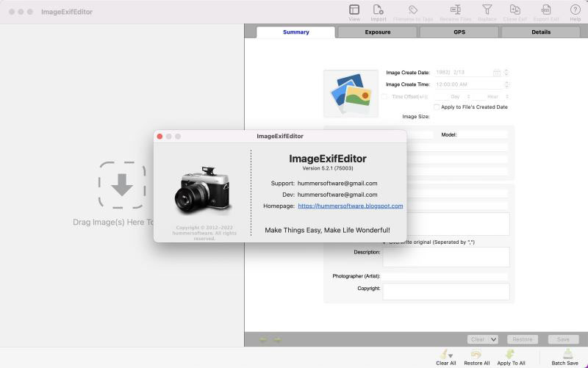Click the Replace funnel icon

(487, 10)
